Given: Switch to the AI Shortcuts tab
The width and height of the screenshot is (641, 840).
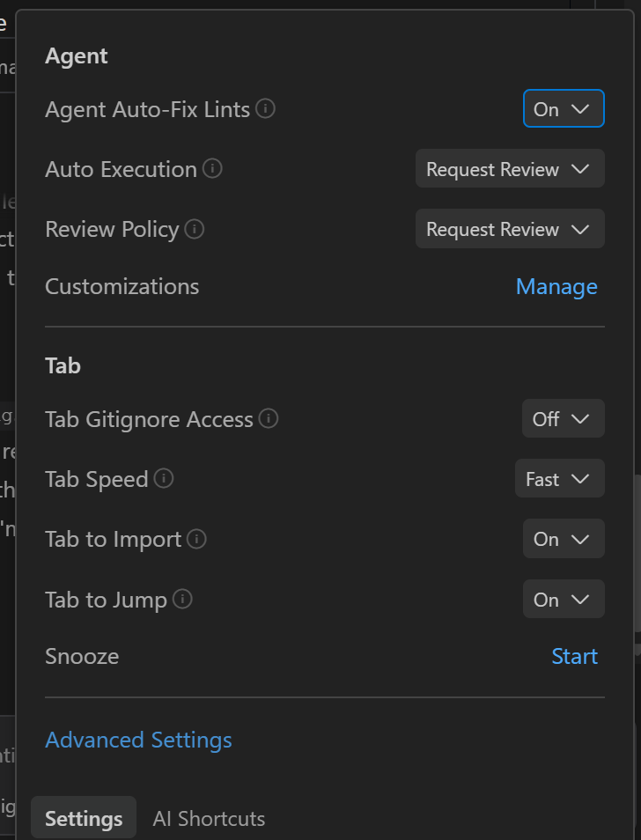Looking at the screenshot, I should [209, 819].
